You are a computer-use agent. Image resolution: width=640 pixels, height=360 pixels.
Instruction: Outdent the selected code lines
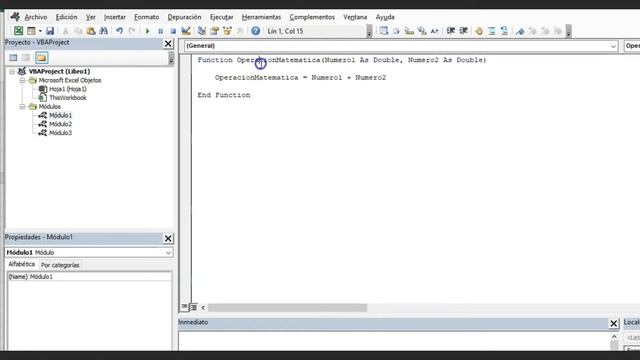coord(463,31)
